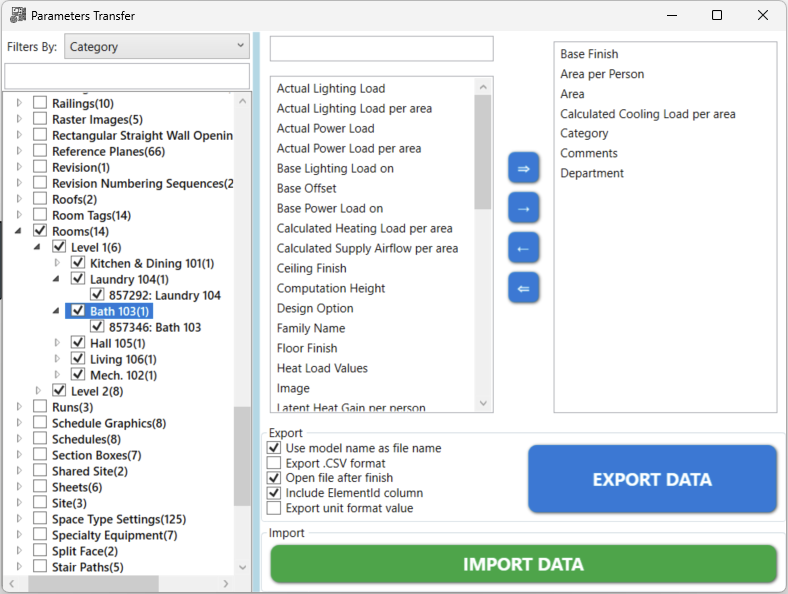This screenshot has width=788, height=594.
Task: Select Family Name parameter
Action: [311, 328]
